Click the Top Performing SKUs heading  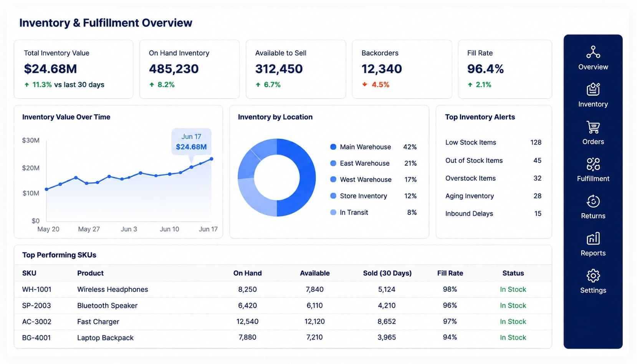coord(59,255)
